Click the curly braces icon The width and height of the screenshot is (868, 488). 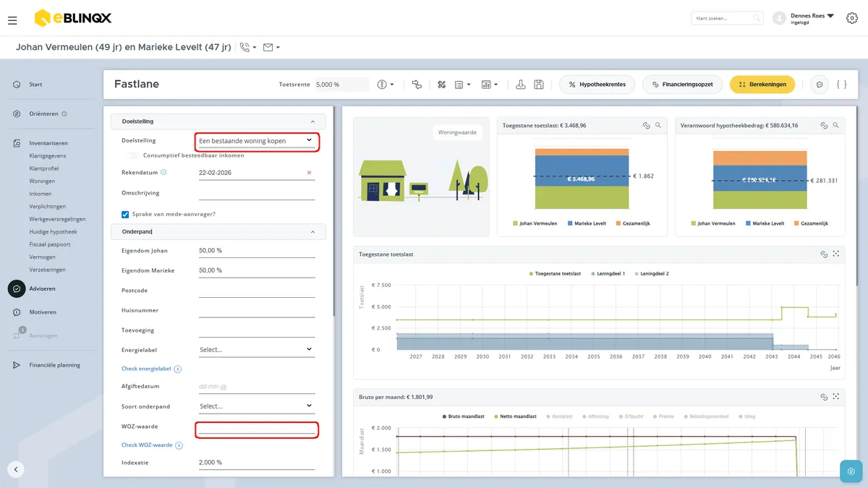click(x=841, y=85)
